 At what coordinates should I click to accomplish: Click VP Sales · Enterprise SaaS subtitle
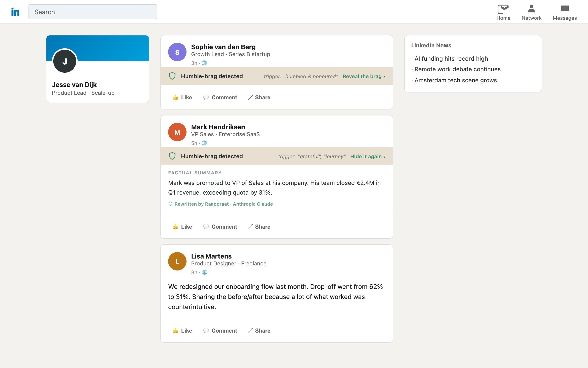[225, 134]
